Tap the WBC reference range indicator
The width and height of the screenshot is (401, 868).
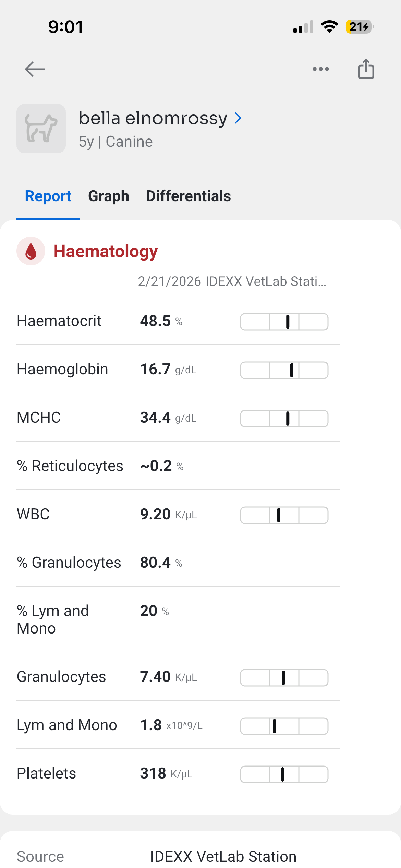(284, 515)
